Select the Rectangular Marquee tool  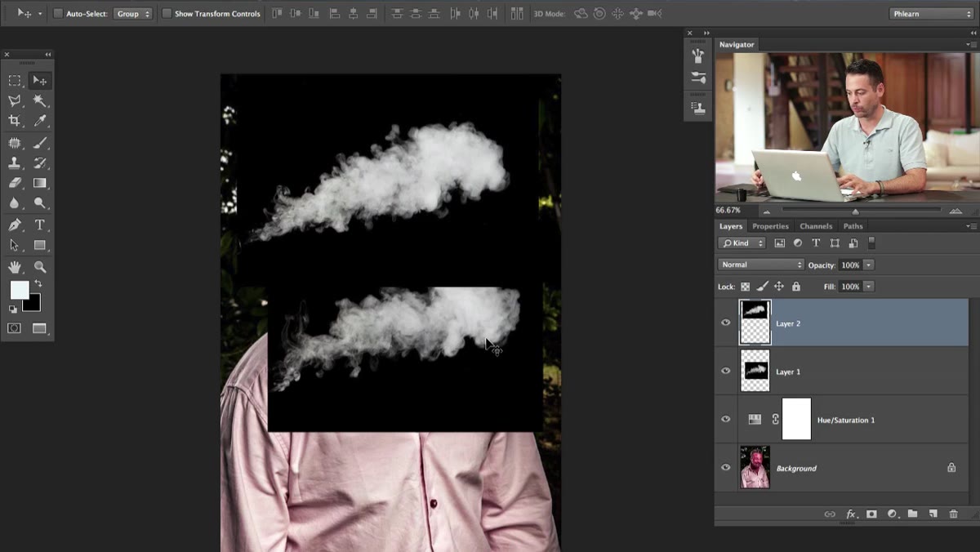click(x=15, y=80)
